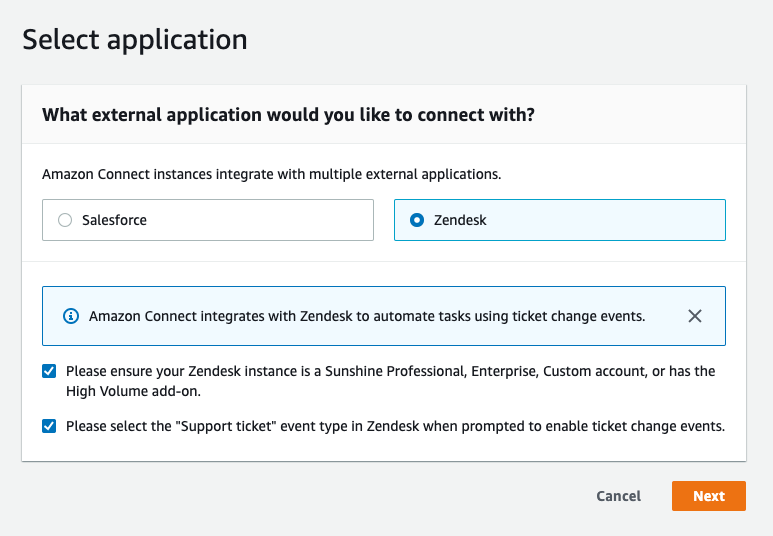The width and height of the screenshot is (773, 536).
Task: Click the "High Volume add-on" label text
Action: 133,391
